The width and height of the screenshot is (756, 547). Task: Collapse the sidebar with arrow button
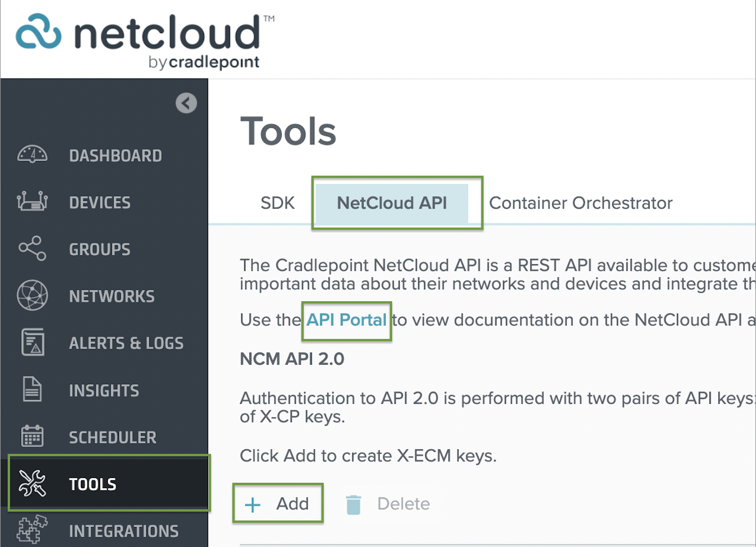click(186, 104)
